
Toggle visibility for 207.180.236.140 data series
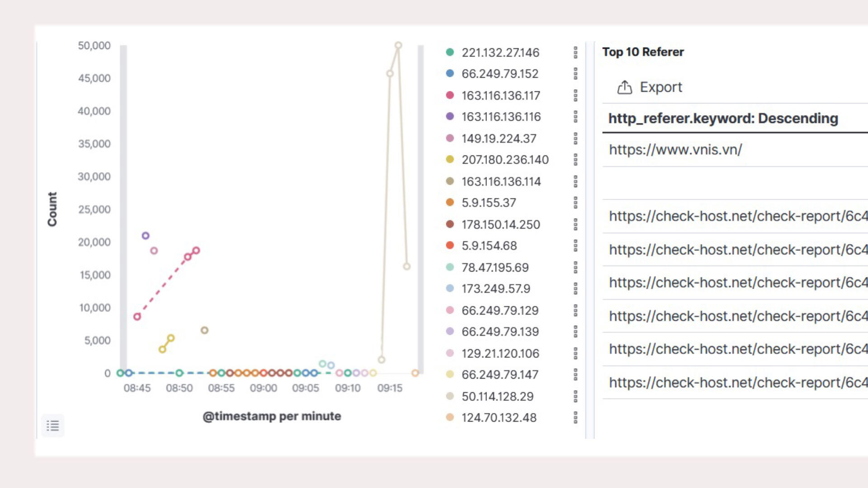pyautogui.click(x=451, y=159)
